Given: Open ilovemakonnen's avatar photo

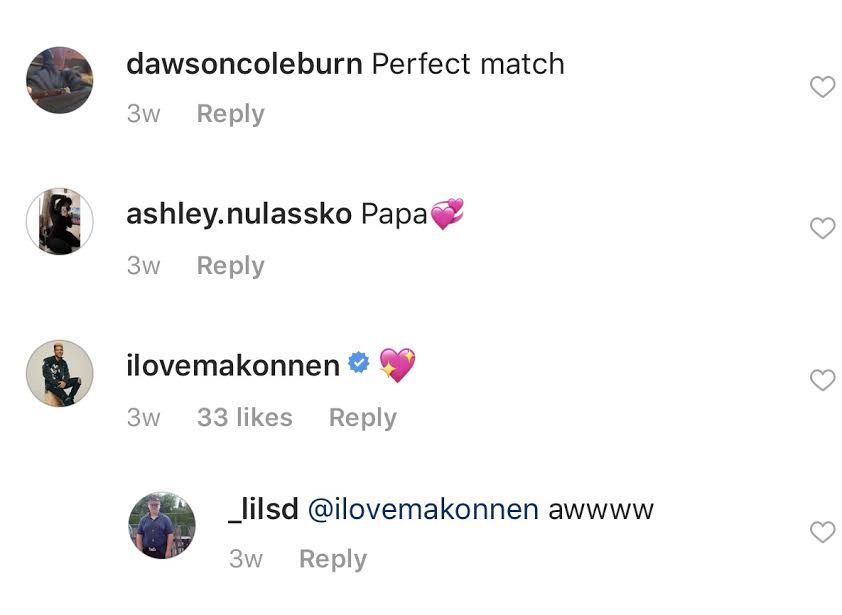Looking at the screenshot, I should click(59, 373).
